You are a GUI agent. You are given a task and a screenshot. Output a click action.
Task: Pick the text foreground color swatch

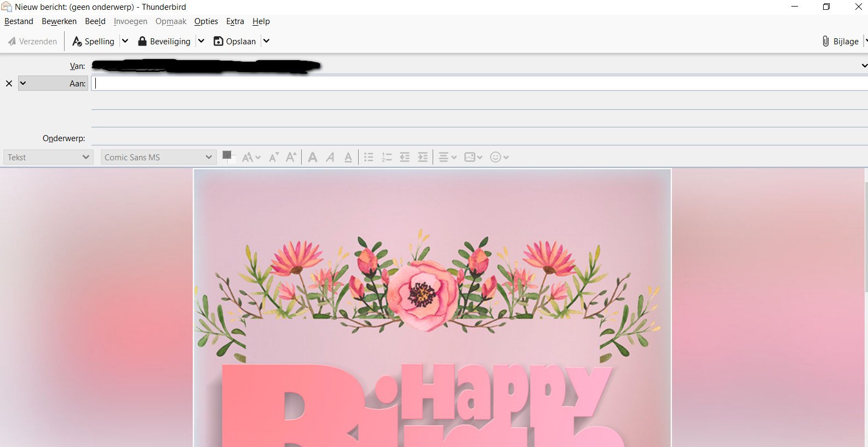click(x=227, y=155)
